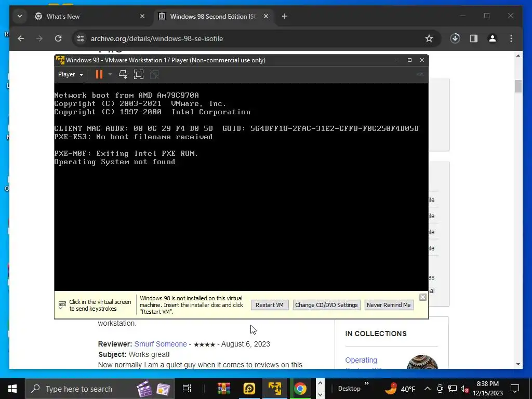The height and width of the screenshot is (399, 532).
Task: Expand the power options arrow beside pause
Action: pyautogui.click(x=110, y=74)
